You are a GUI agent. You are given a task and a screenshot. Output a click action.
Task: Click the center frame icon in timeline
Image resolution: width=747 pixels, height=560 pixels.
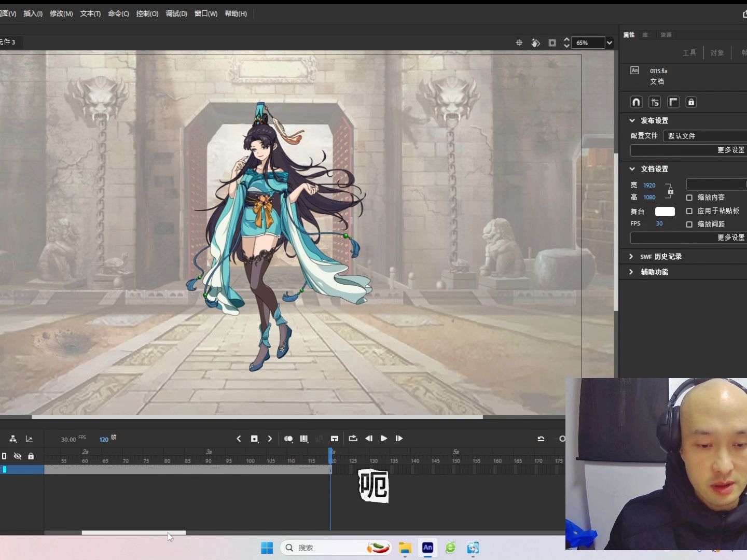click(x=335, y=439)
